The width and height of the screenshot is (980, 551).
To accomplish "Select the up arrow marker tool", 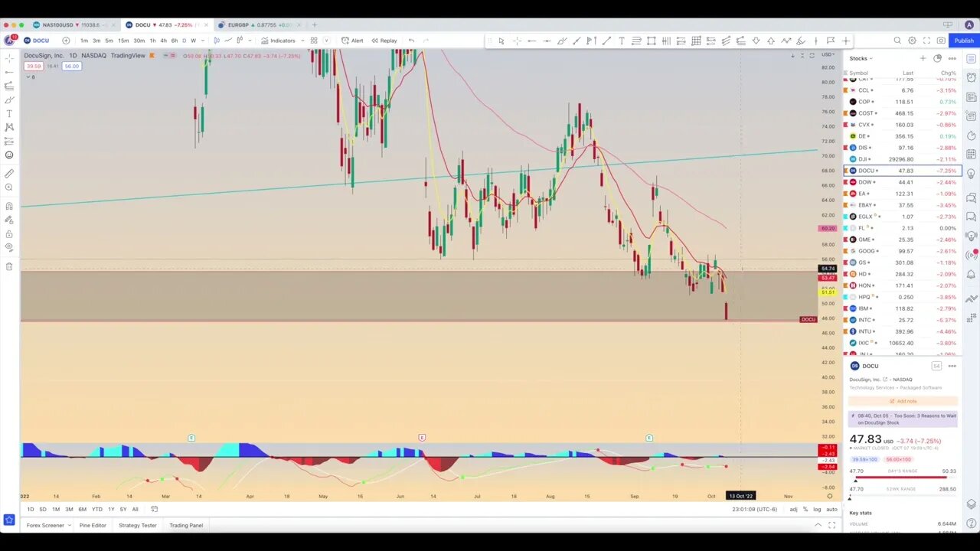I will pyautogui.click(x=771, y=41).
